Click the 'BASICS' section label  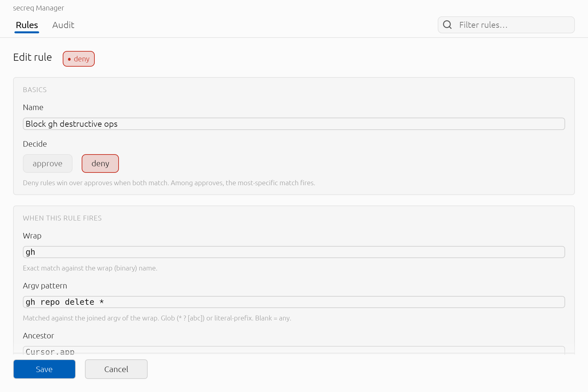coord(35,90)
